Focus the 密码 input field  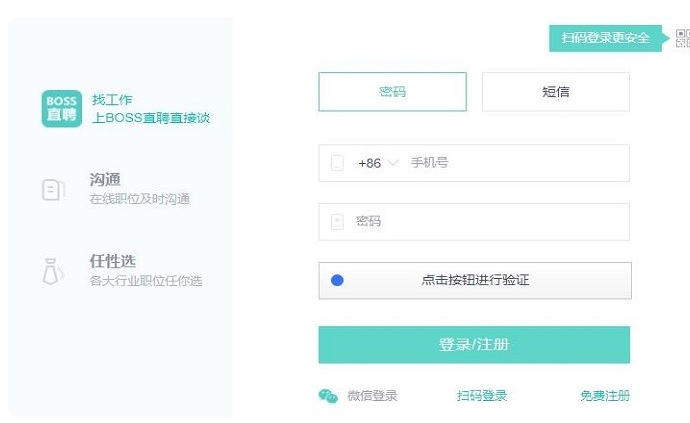click(x=490, y=221)
